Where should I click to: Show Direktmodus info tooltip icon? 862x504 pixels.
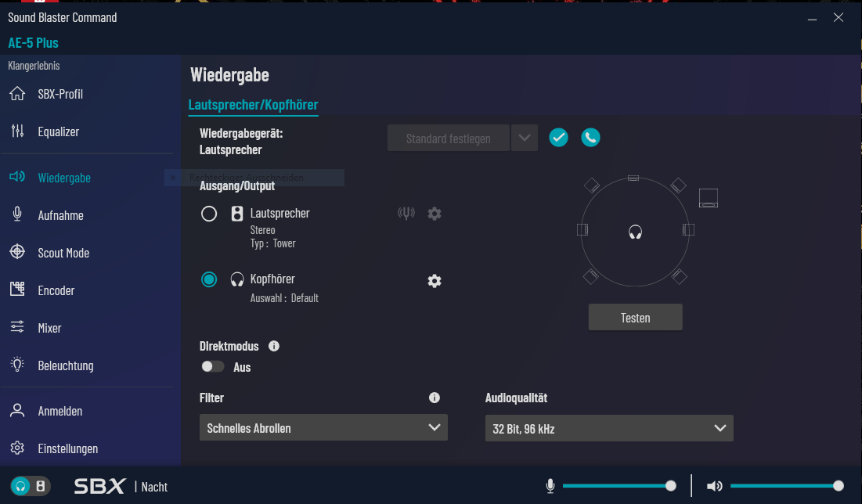click(274, 346)
